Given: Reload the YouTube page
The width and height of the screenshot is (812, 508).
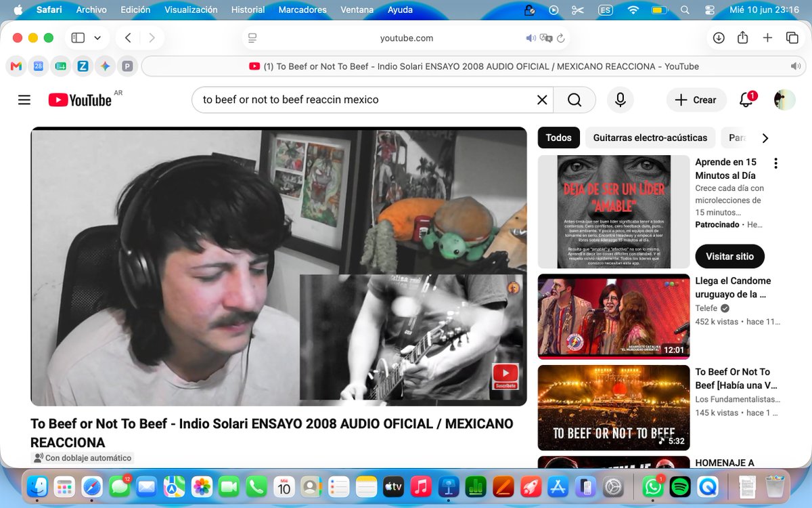Looking at the screenshot, I should (560, 38).
